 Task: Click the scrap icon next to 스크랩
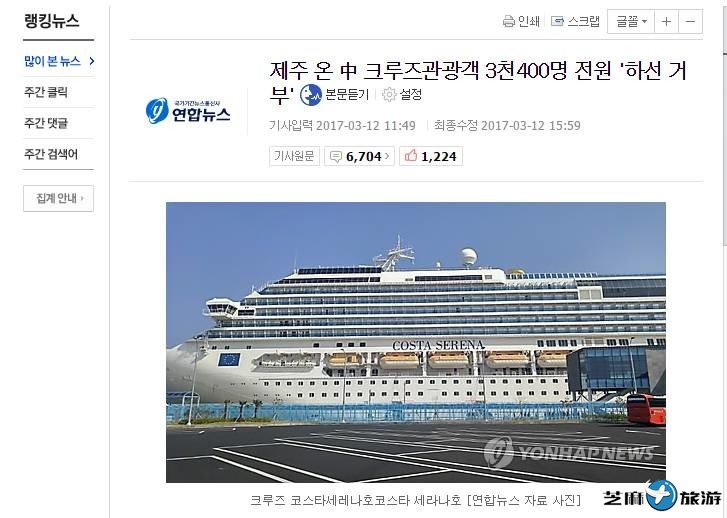pos(557,21)
